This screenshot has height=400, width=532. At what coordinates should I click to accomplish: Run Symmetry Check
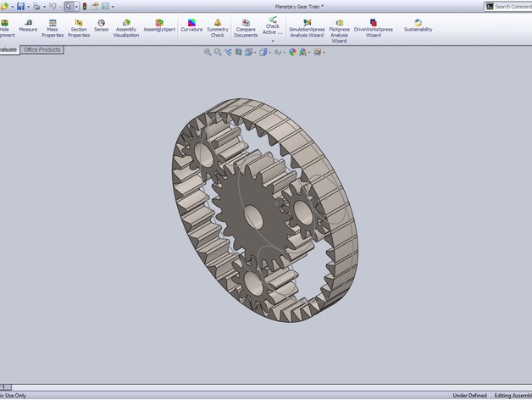pos(218,29)
